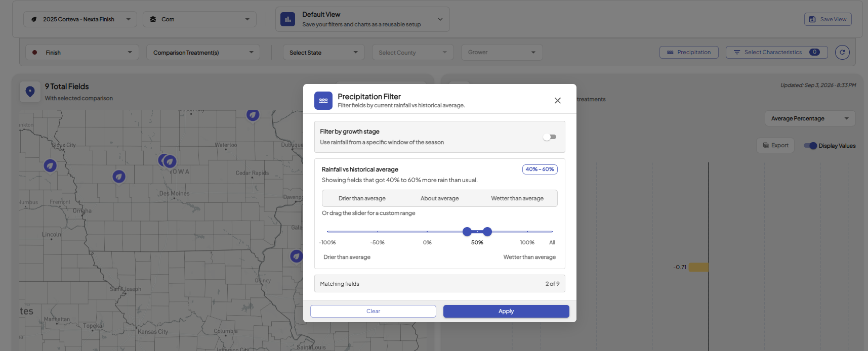Viewport: 868px width, 351px height.
Task: Click the 40% – 60% range badge
Action: coord(540,169)
